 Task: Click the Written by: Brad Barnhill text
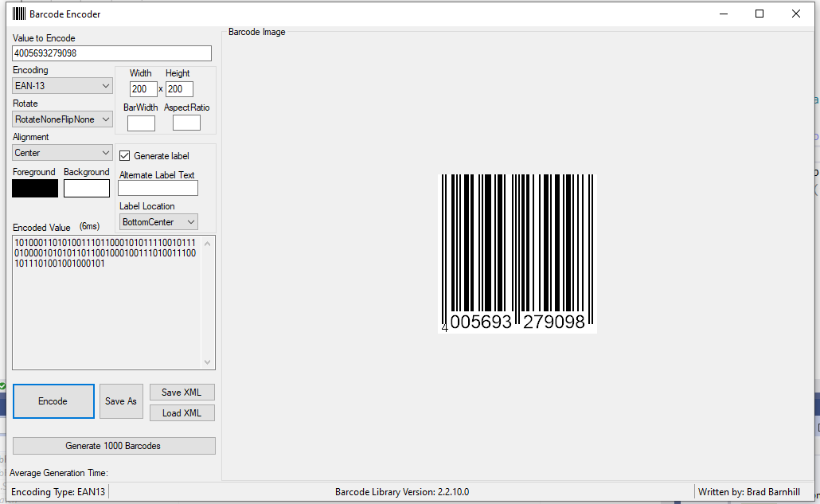749,492
